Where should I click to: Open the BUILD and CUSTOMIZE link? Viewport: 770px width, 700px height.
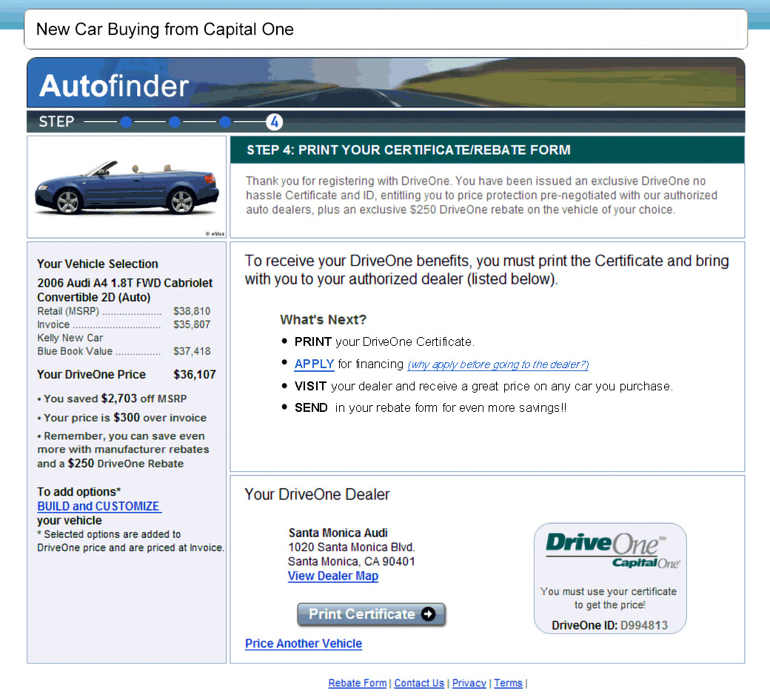pos(98,506)
